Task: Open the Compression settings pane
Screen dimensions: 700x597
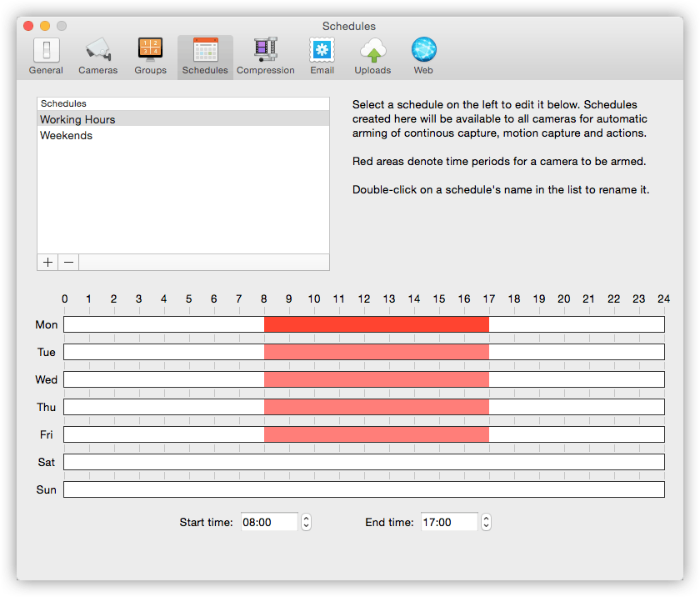Action: [265, 56]
